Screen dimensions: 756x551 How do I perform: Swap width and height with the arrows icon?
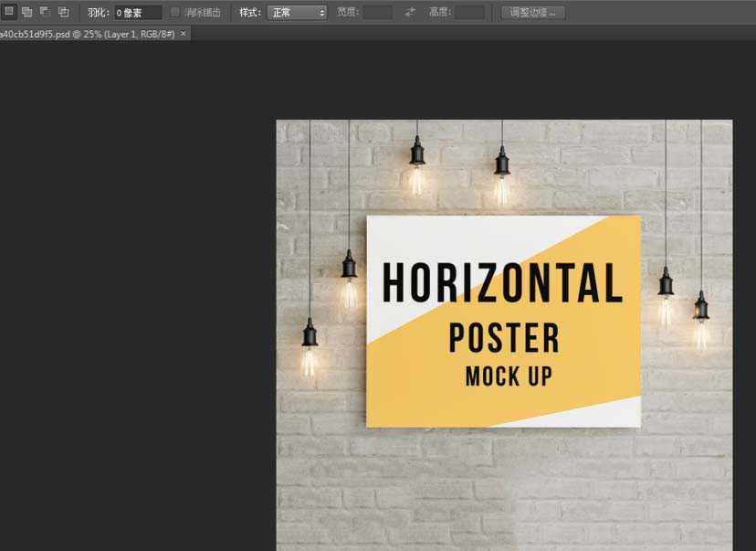pos(410,12)
